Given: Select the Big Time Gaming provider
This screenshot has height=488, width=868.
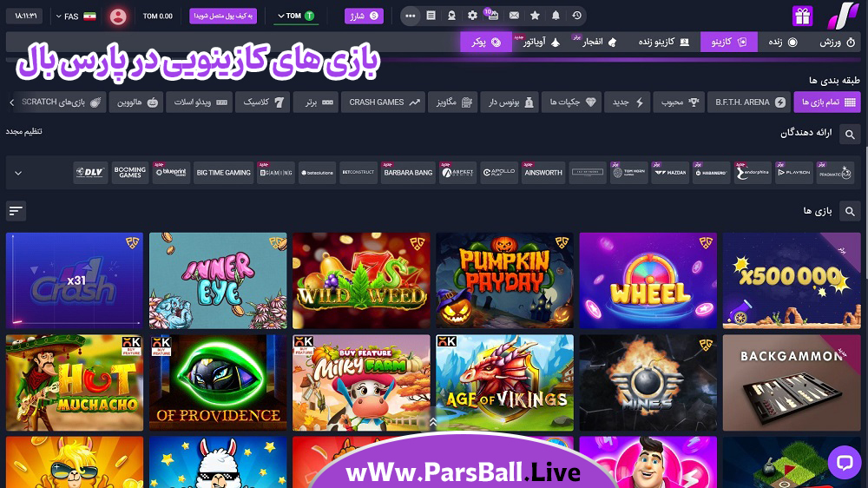Looking at the screenshot, I should click(x=224, y=173).
